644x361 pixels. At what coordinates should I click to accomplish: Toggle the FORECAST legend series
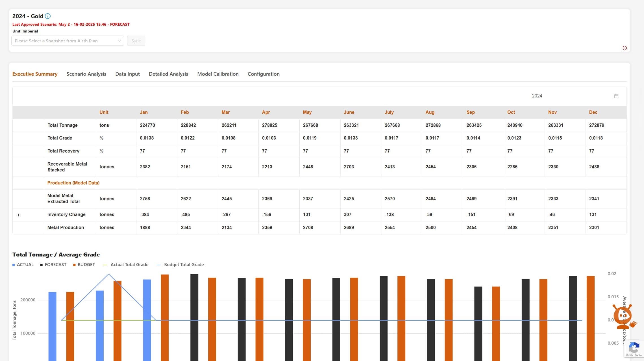pos(53,265)
